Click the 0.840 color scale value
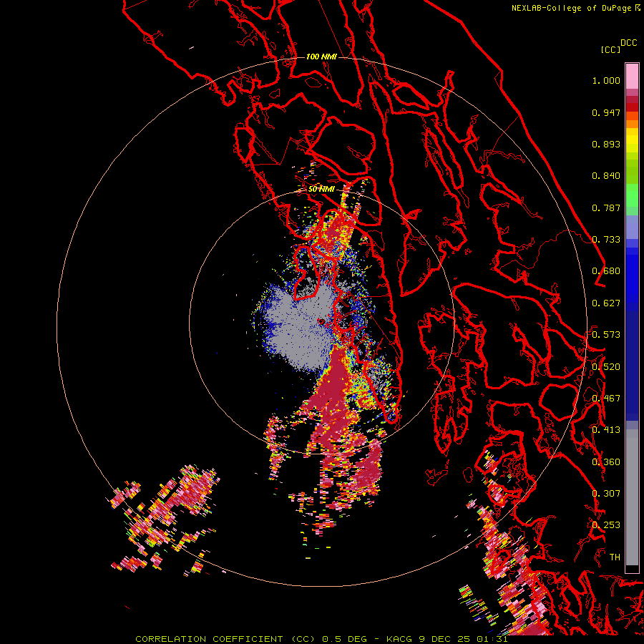Screen dimensions: 644x644 coord(606,176)
